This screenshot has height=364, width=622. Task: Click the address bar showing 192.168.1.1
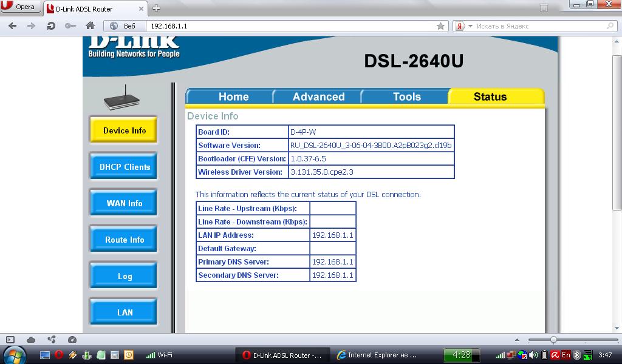(x=292, y=26)
